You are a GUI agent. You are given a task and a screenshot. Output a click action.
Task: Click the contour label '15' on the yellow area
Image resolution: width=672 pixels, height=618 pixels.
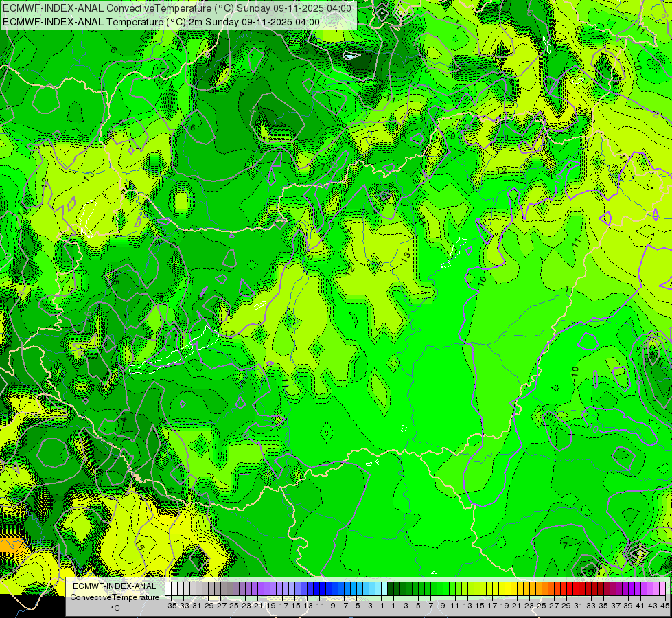(140, 547)
